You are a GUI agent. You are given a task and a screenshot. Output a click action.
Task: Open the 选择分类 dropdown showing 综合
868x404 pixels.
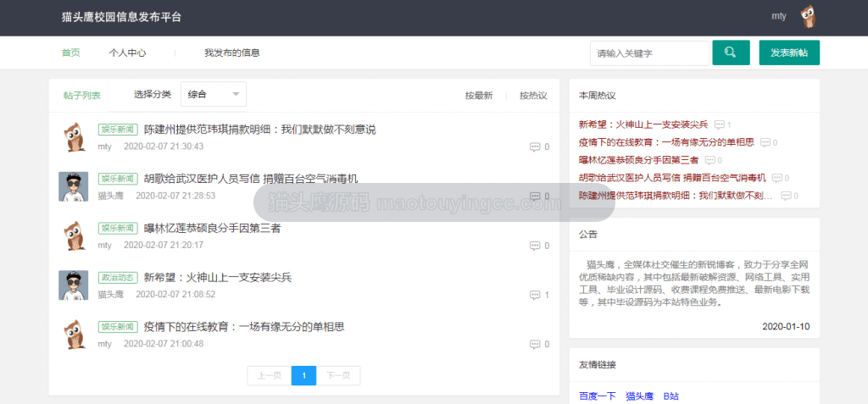[214, 95]
